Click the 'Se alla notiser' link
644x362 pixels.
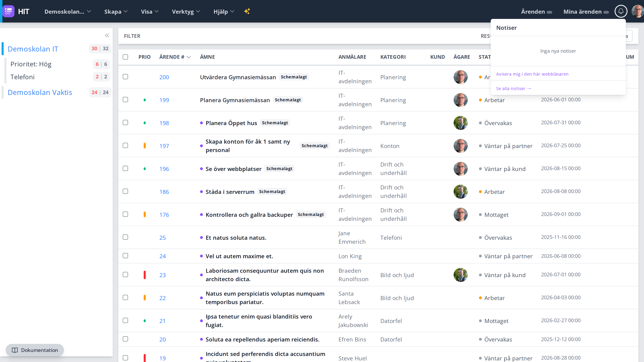tap(514, 88)
